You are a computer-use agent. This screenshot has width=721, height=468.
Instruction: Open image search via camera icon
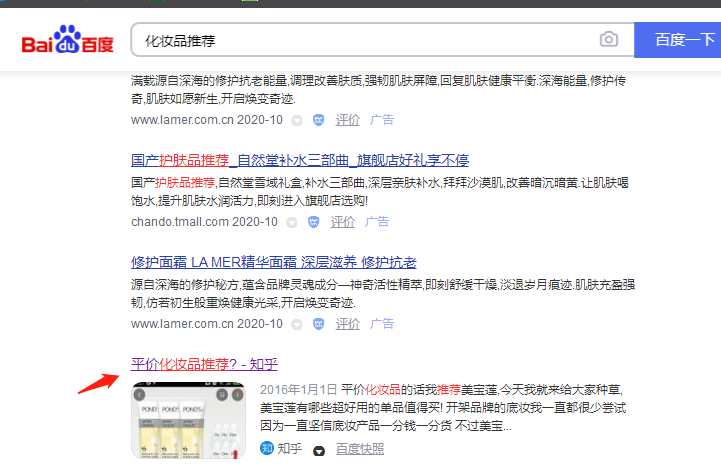pyautogui.click(x=608, y=40)
